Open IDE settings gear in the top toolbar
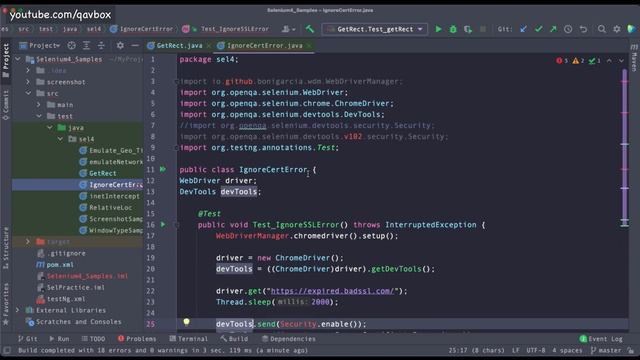The height and width of the screenshot is (360, 640). (617, 29)
